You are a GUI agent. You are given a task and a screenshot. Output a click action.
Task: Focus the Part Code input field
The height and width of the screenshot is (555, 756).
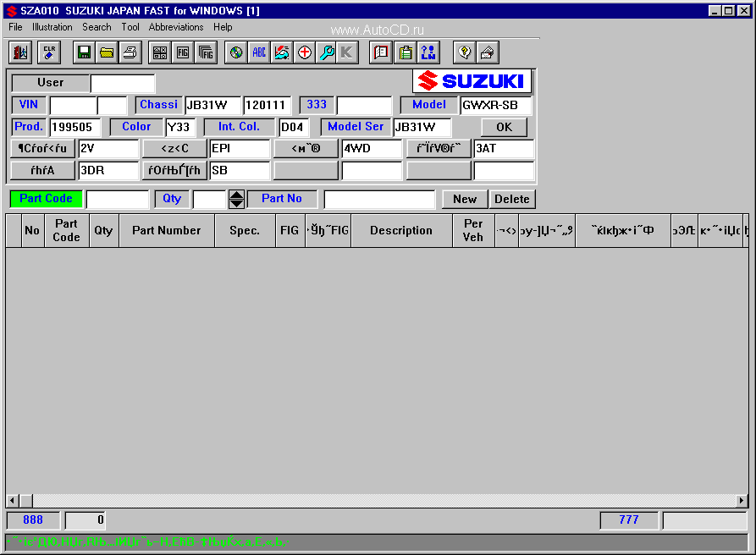118,200
